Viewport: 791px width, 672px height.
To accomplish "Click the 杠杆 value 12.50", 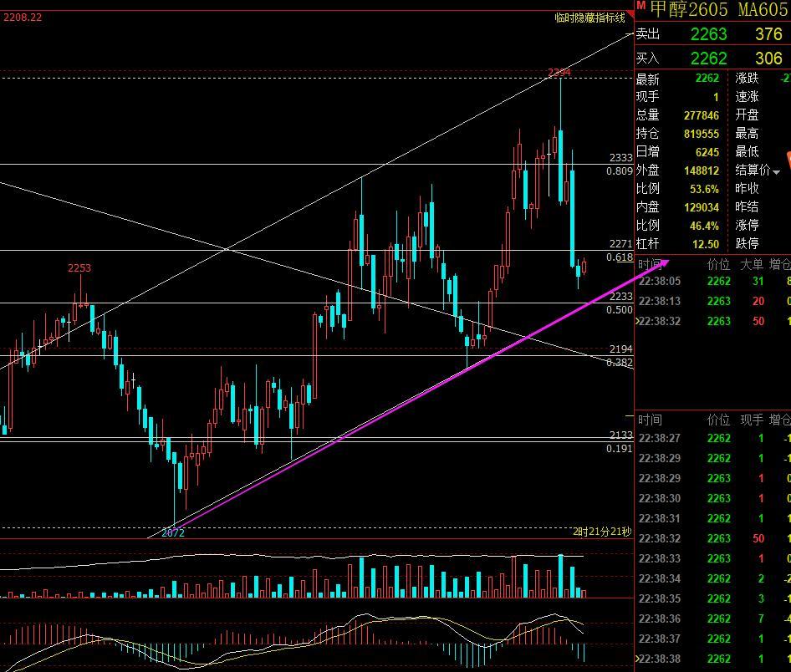I will (x=705, y=245).
